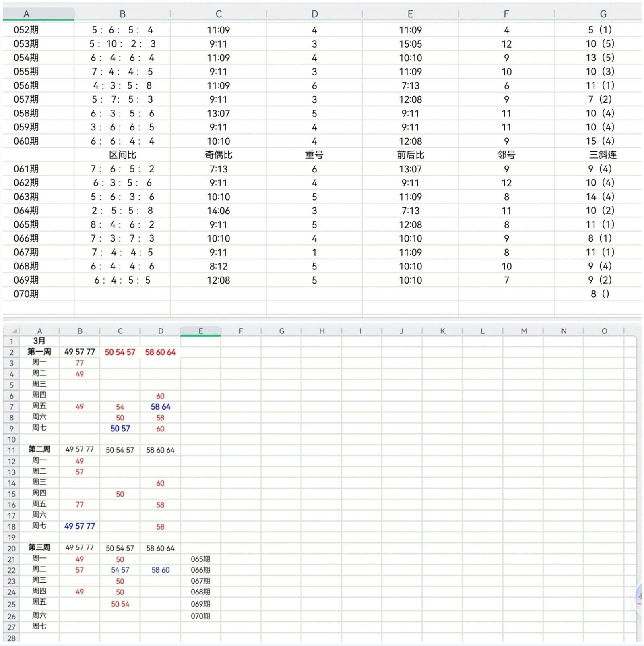This screenshot has width=644, height=646.
Task: Click the 第一周 label cell
Action: [39, 352]
